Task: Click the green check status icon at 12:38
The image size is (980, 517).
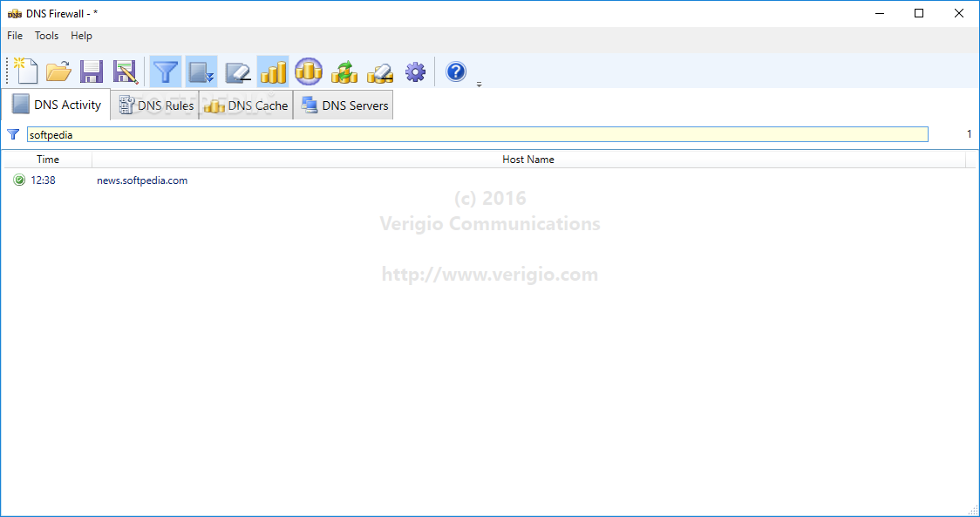Action: 19,180
